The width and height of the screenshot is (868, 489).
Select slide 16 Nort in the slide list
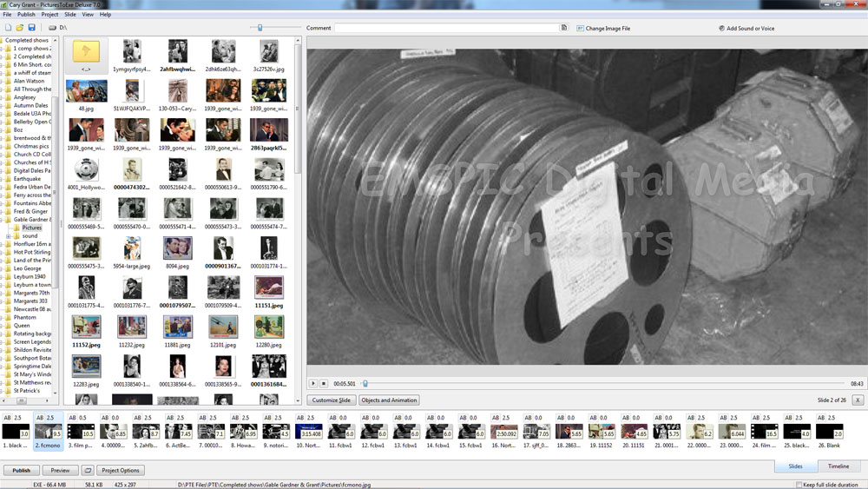pyautogui.click(x=503, y=433)
